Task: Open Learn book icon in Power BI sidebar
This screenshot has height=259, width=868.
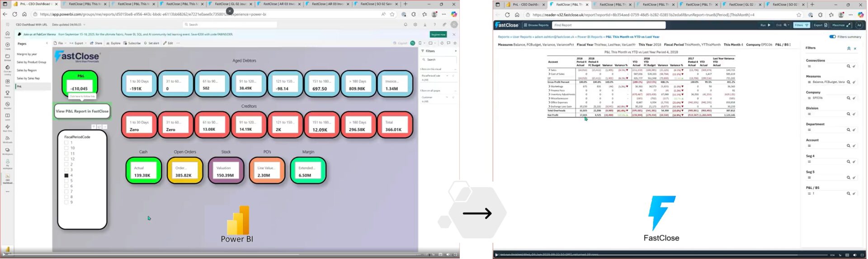Action: pyautogui.click(x=7, y=117)
